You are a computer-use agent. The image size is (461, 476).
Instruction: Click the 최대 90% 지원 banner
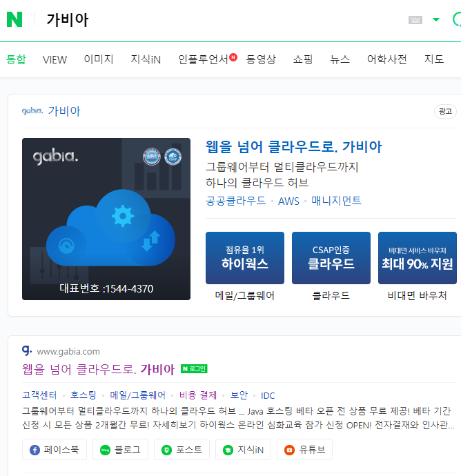pos(418,258)
